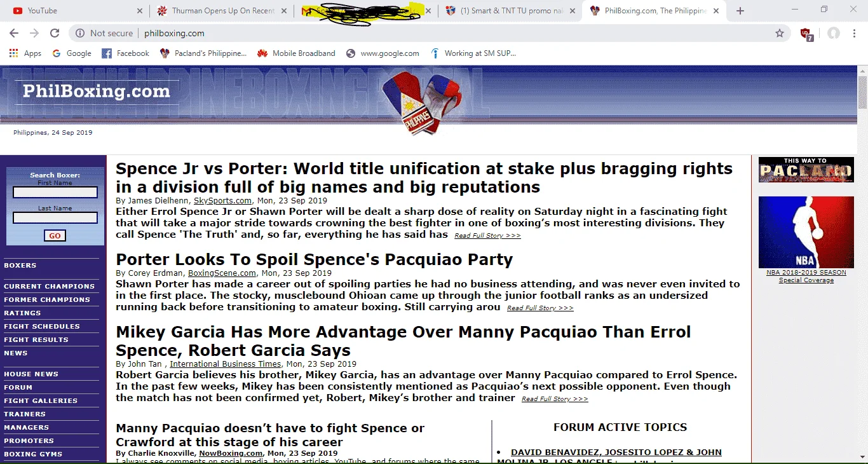Screen dimensions: 868x464
Task: Open the NBA logo thumbnail
Action: [806, 232]
